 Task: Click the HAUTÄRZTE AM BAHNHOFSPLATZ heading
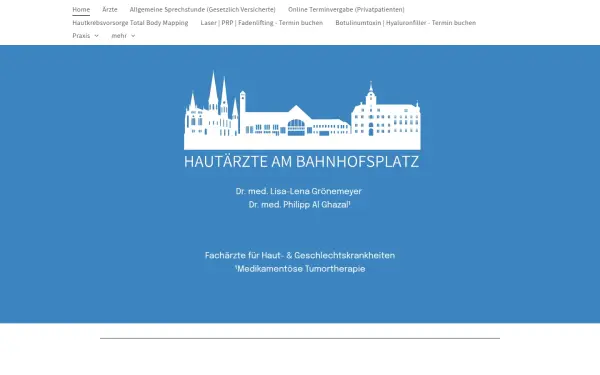[302, 161]
